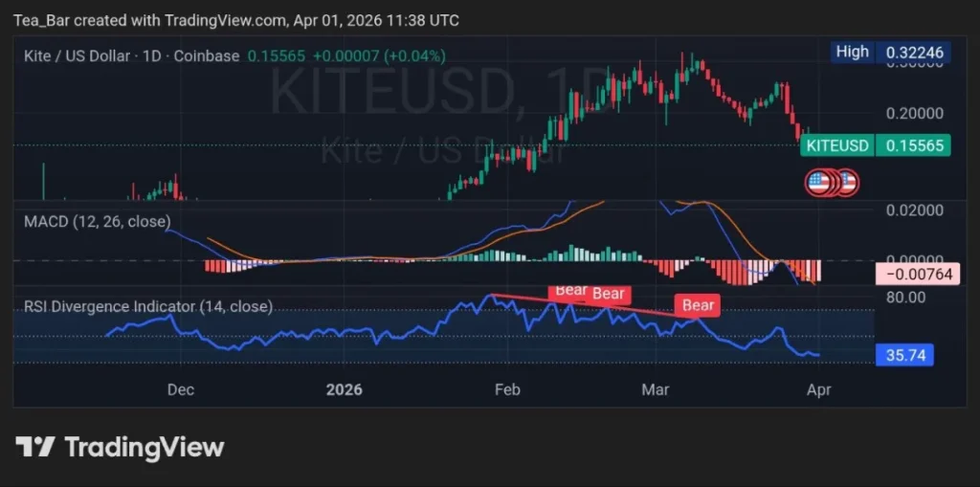Click the High price tag label
Viewport: 980px width, 487px height.
click(x=852, y=52)
